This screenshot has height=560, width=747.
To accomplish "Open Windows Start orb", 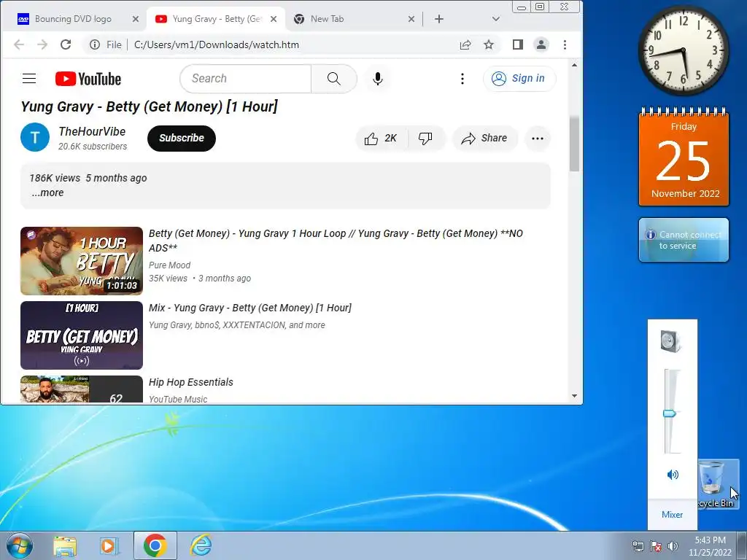I will tap(19, 545).
